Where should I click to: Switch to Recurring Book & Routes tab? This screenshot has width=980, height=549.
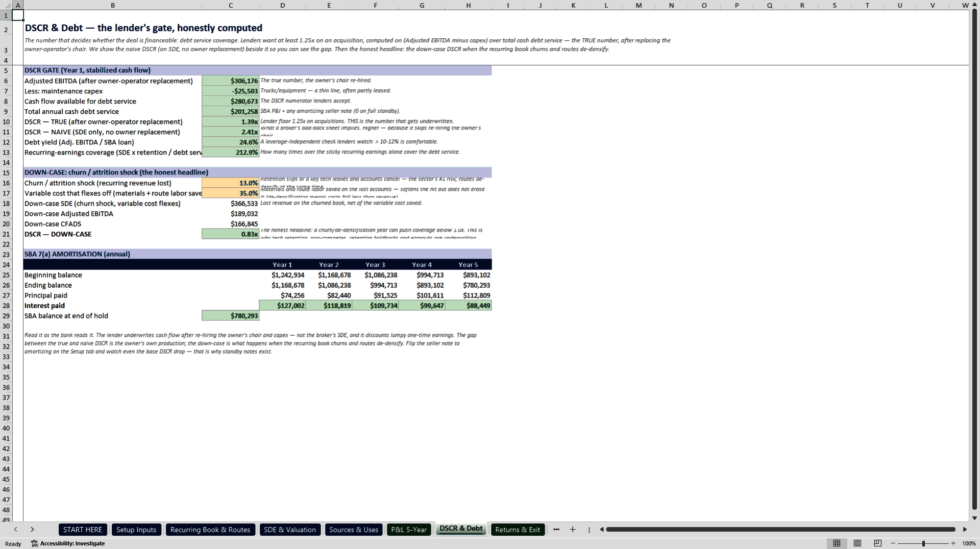click(x=210, y=530)
